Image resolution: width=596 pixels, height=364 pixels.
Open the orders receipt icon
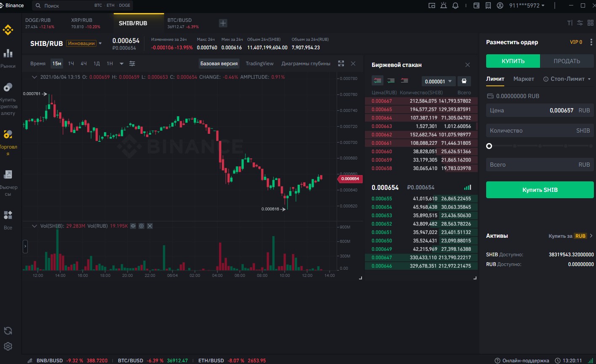point(488,5)
